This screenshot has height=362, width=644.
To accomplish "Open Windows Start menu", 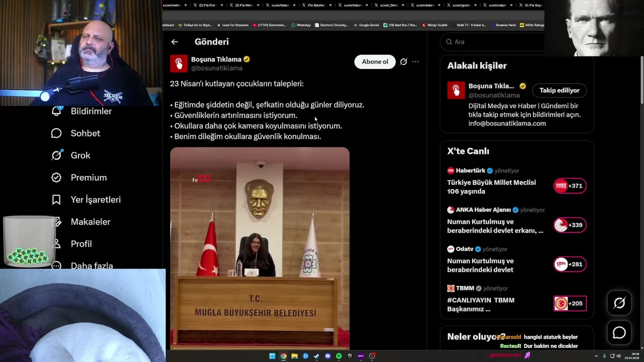I will click(x=272, y=356).
